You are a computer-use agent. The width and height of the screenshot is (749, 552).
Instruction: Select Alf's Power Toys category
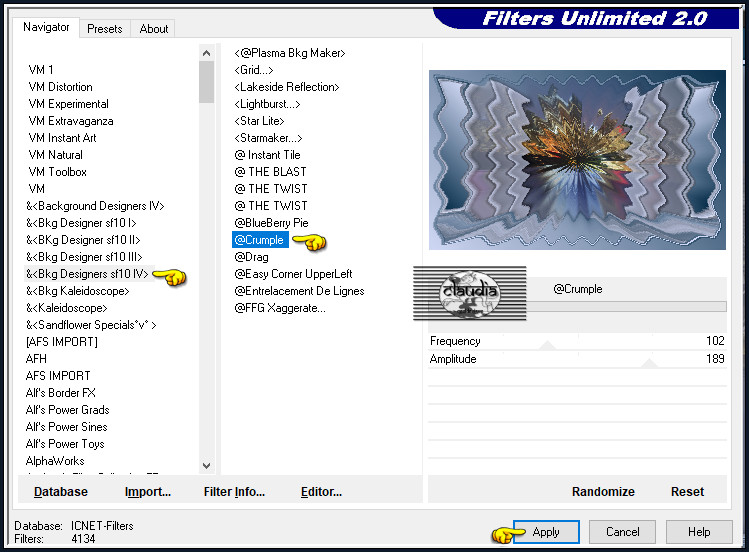65,444
